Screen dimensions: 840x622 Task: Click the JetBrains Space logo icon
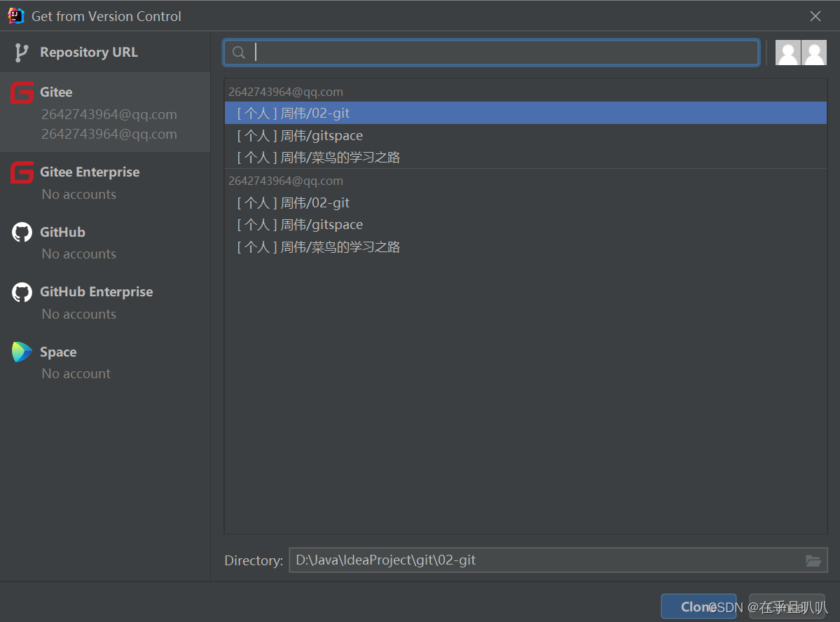22,352
